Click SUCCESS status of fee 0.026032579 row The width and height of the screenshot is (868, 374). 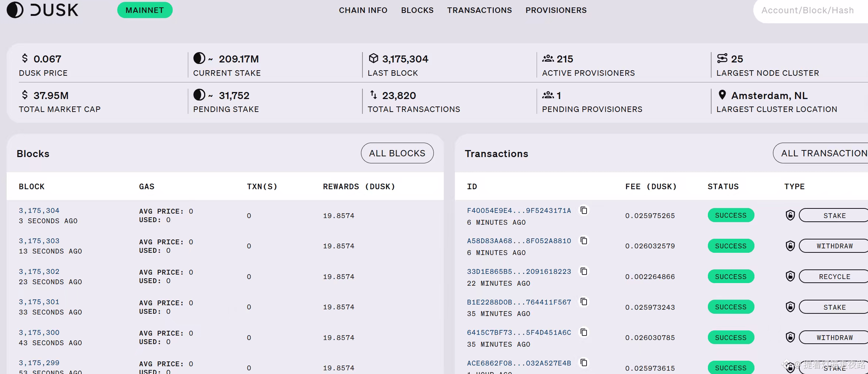[731, 246]
